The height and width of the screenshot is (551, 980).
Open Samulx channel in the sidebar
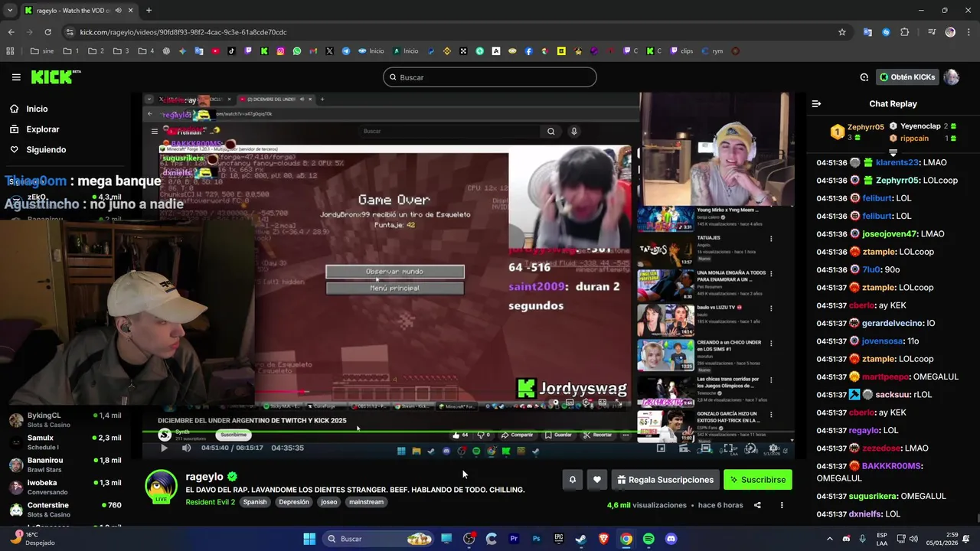65,442
